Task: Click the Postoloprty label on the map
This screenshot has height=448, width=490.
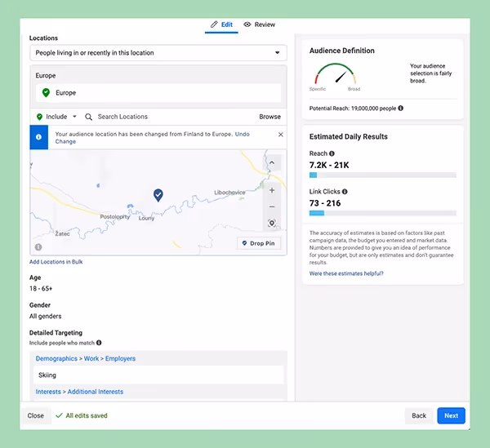Action: [x=115, y=216]
